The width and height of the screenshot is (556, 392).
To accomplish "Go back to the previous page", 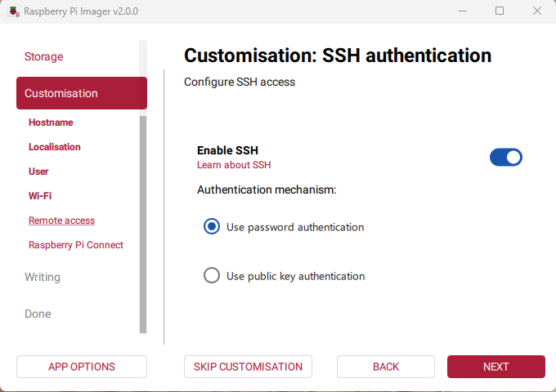I will [x=386, y=367].
